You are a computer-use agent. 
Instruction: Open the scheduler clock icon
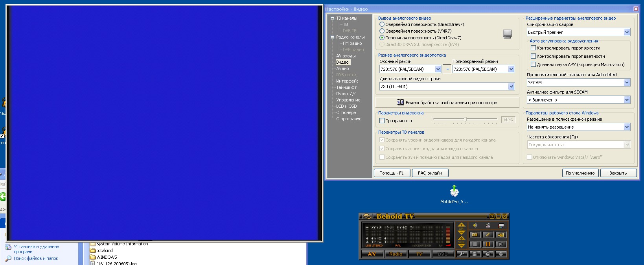[x=488, y=254]
